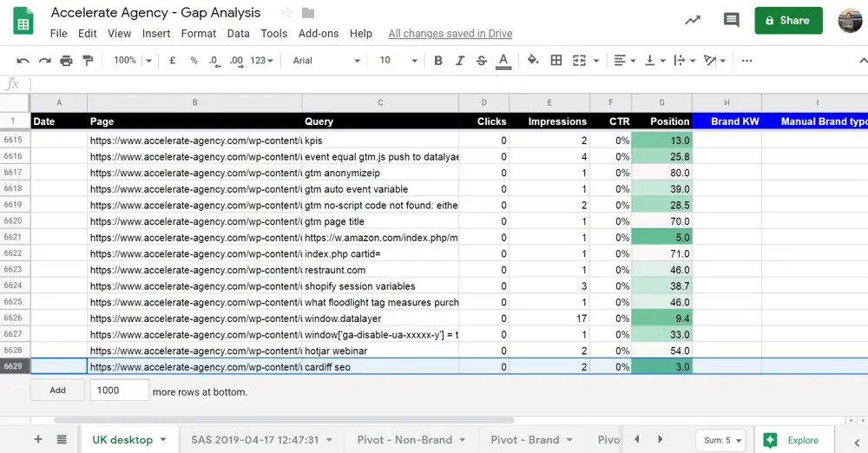Screen dimensions: 868x453
Task: Open the fill colour picker
Action: pos(533,60)
